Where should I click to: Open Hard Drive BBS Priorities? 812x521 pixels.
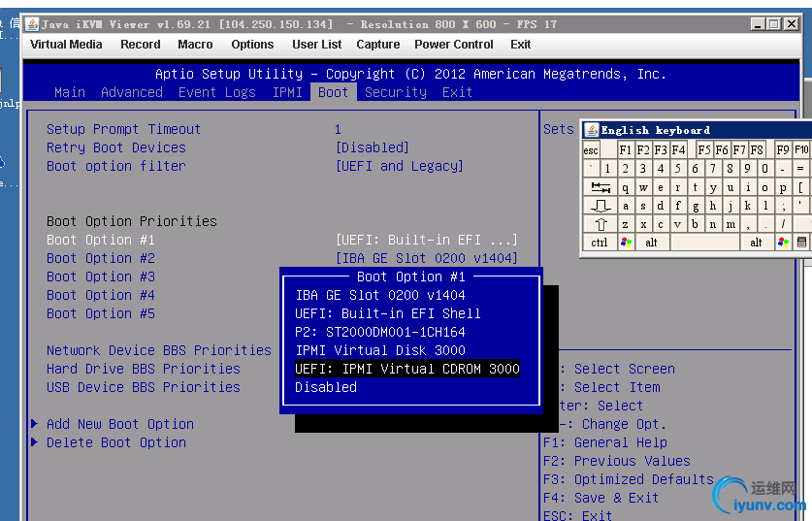click(x=143, y=369)
